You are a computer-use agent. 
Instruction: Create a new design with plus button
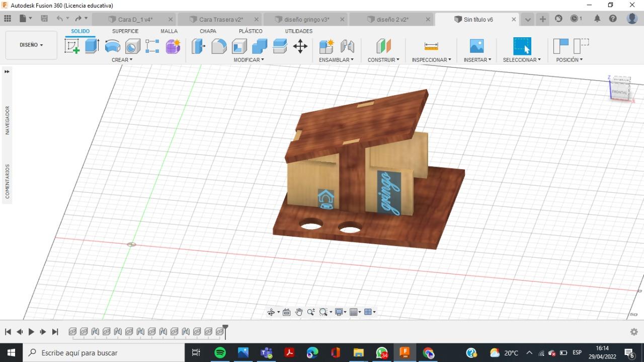point(542,19)
